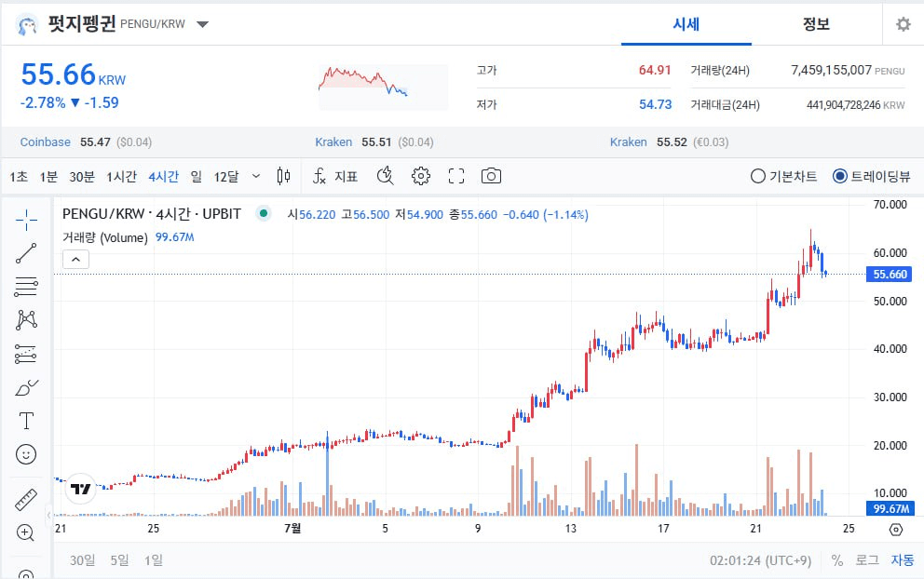Click the 99.67M volume axis label
Viewport: 924px width, 579px height.
pyautogui.click(x=890, y=508)
